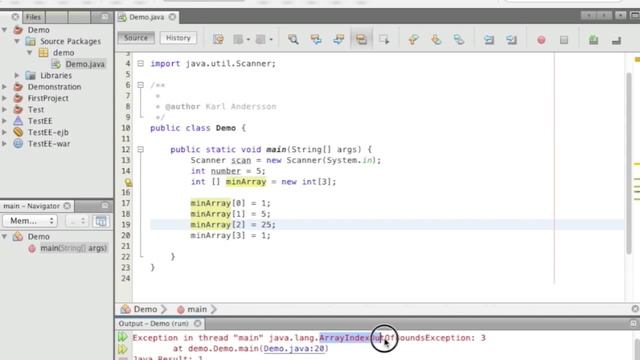Click the editor vertical scrollbar
This screenshot has width=640, height=360.
[629, 163]
